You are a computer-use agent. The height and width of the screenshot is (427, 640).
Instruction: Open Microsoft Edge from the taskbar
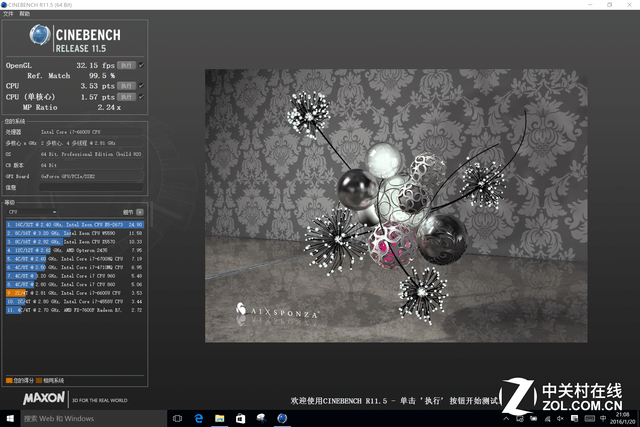point(198,419)
